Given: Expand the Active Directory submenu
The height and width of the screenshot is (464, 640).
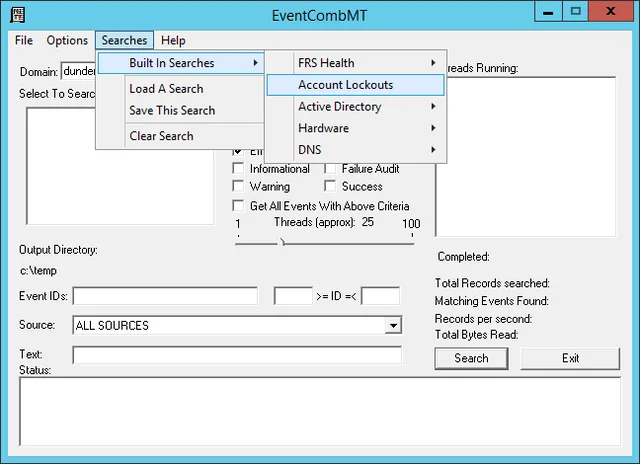Looking at the screenshot, I should (356, 107).
